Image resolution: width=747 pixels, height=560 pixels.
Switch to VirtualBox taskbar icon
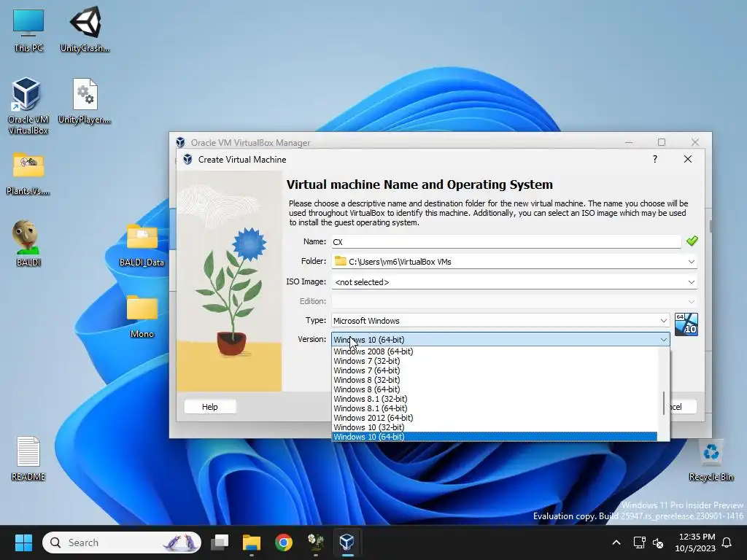coord(347,542)
